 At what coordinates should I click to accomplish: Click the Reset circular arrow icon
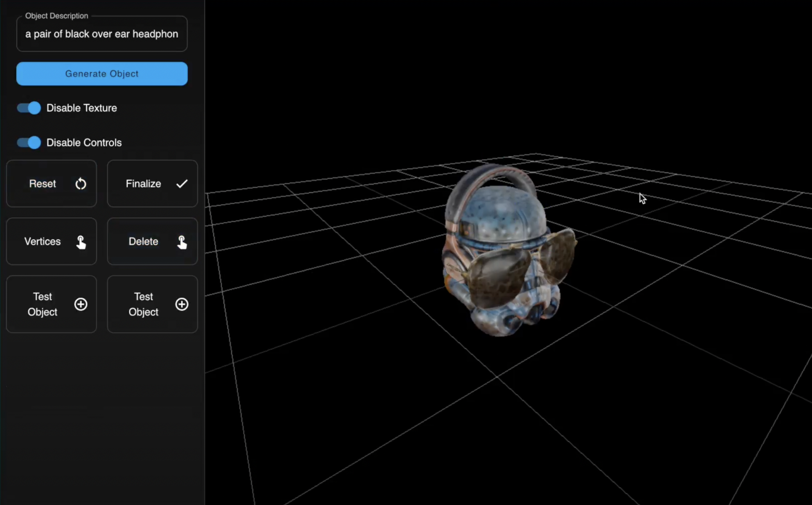click(81, 184)
